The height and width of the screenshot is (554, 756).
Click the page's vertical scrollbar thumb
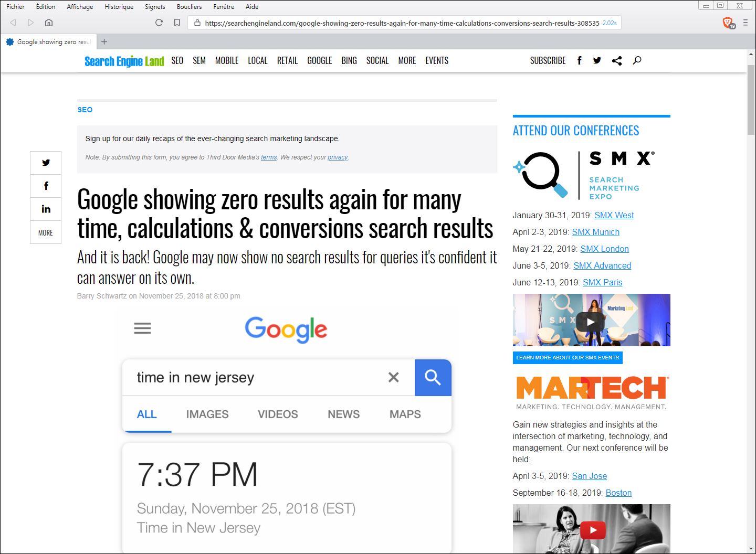751,100
